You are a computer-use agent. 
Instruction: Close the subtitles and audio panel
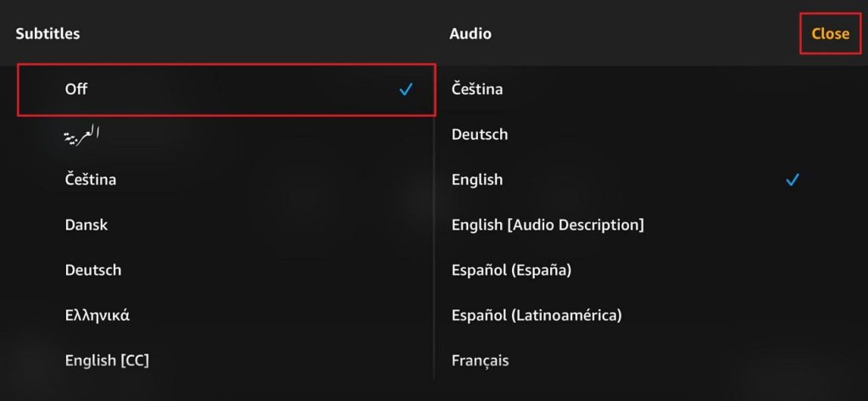tap(830, 34)
